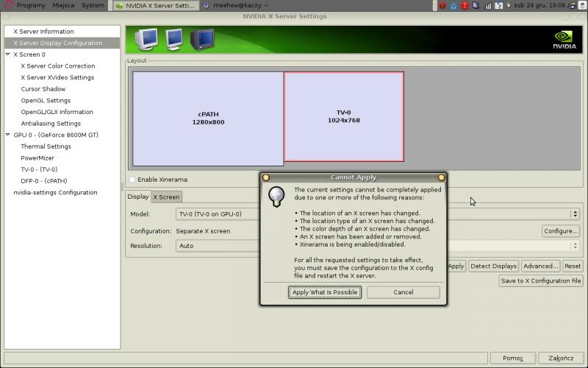
Task: Select PowerMizer in the sidebar
Action: point(36,158)
